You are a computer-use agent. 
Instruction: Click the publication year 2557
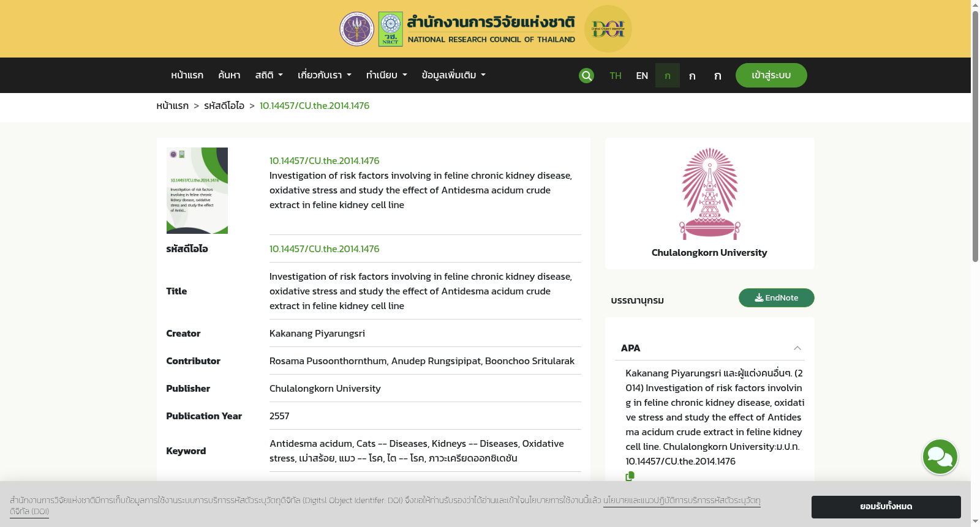(x=279, y=416)
